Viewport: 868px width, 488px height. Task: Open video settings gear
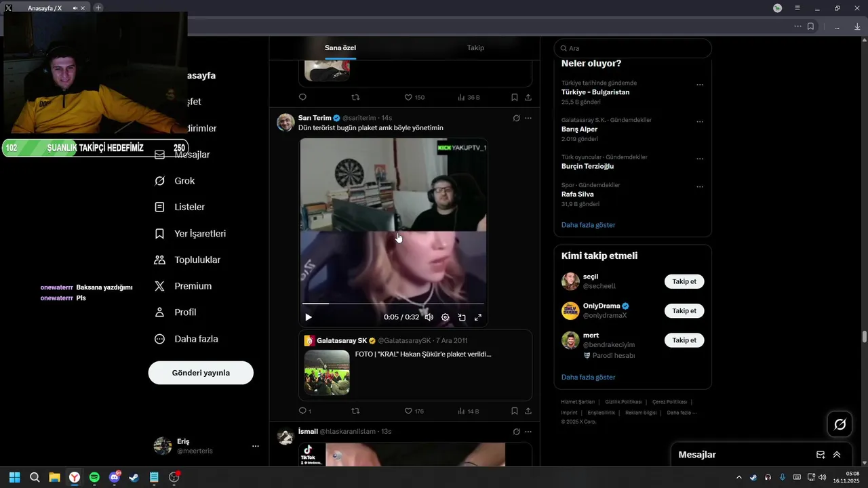point(446,317)
